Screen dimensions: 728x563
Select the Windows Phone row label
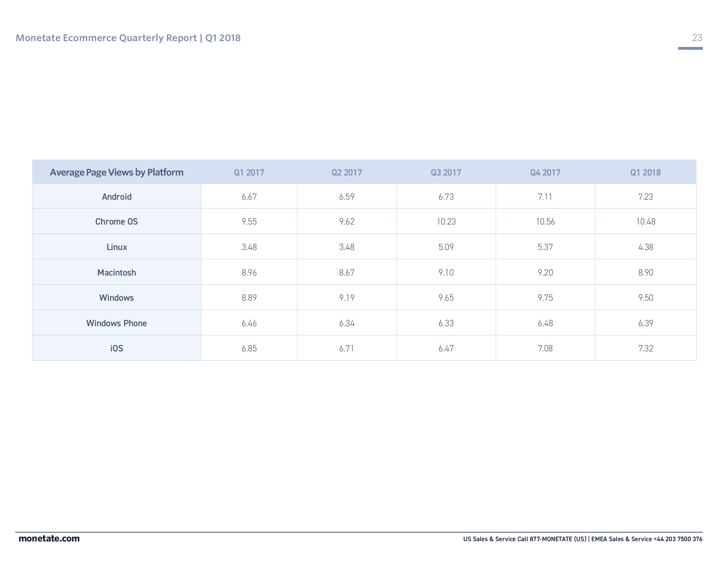point(116,323)
